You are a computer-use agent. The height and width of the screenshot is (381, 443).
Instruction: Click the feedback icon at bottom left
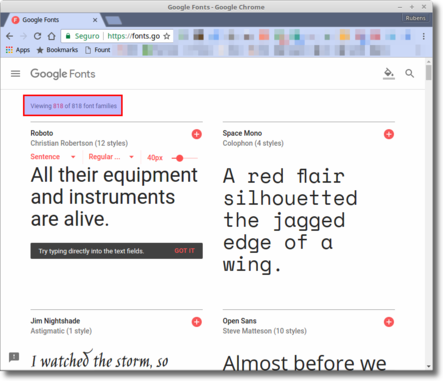(14, 357)
